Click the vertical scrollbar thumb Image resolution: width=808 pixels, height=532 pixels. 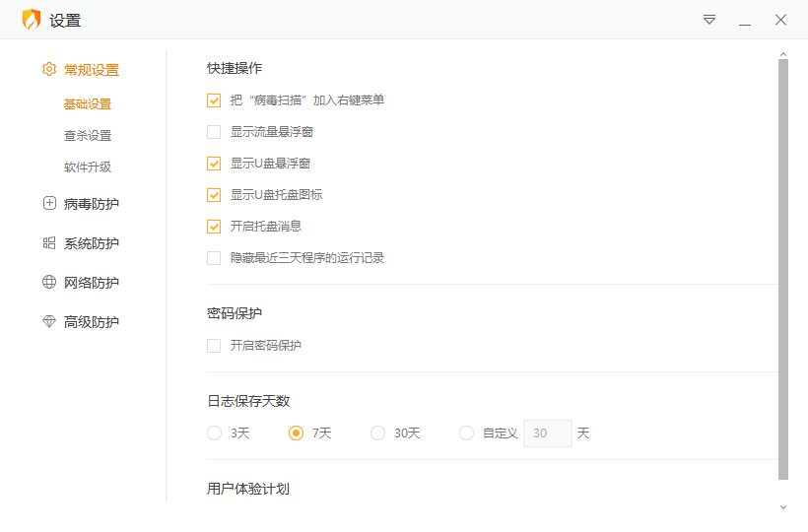point(783,269)
